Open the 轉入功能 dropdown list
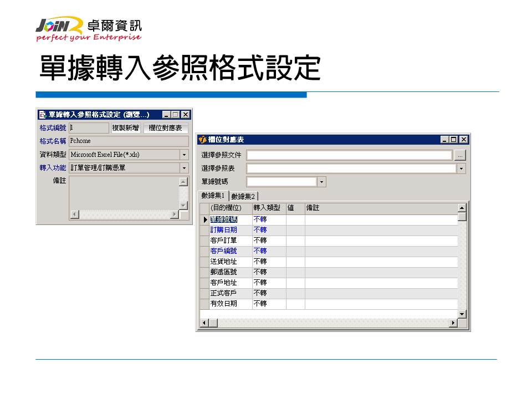This screenshot has width=532, height=399. click(184, 168)
